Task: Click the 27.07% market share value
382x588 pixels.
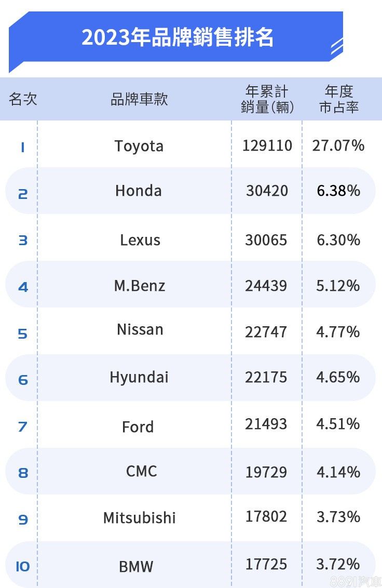Action: click(x=338, y=145)
